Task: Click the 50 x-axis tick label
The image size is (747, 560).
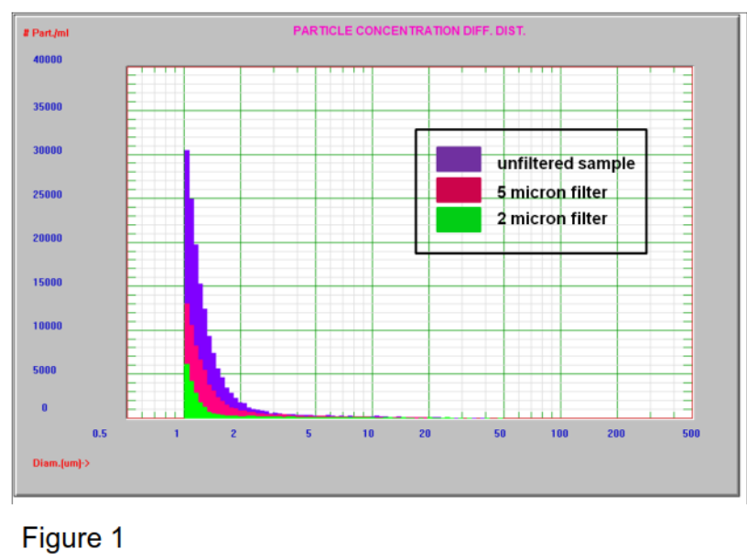Action: (x=500, y=434)
